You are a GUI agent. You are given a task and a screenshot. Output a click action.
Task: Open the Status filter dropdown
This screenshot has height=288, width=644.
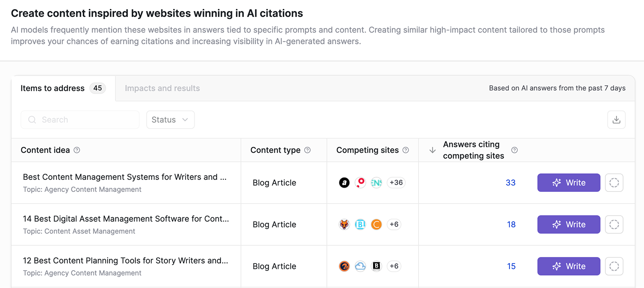point(170,119)
